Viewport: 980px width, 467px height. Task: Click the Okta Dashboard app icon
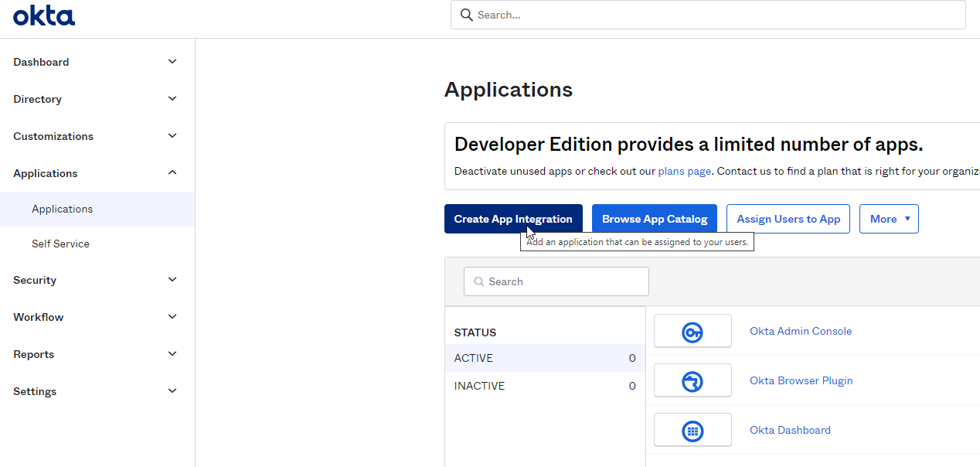click(692, 431)
